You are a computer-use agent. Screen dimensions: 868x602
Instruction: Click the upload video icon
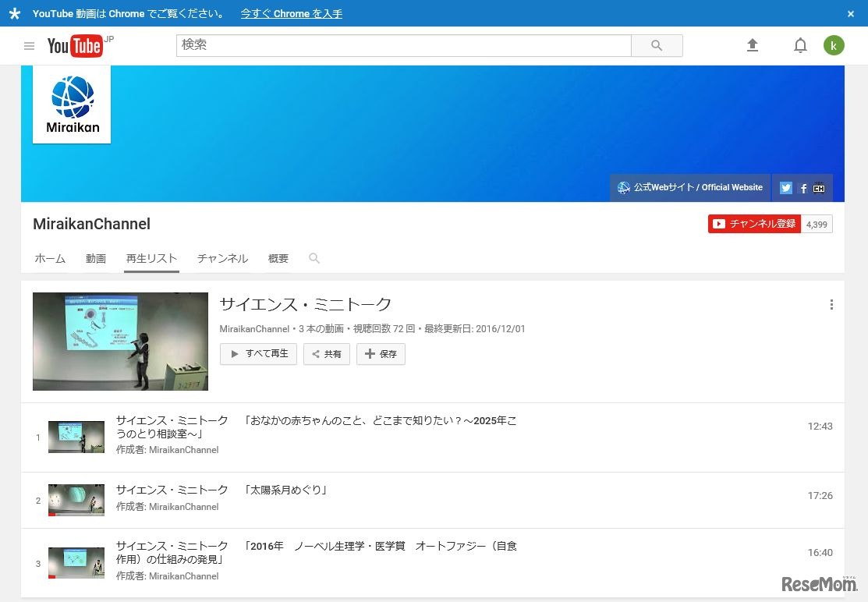[x=753, y=46]
